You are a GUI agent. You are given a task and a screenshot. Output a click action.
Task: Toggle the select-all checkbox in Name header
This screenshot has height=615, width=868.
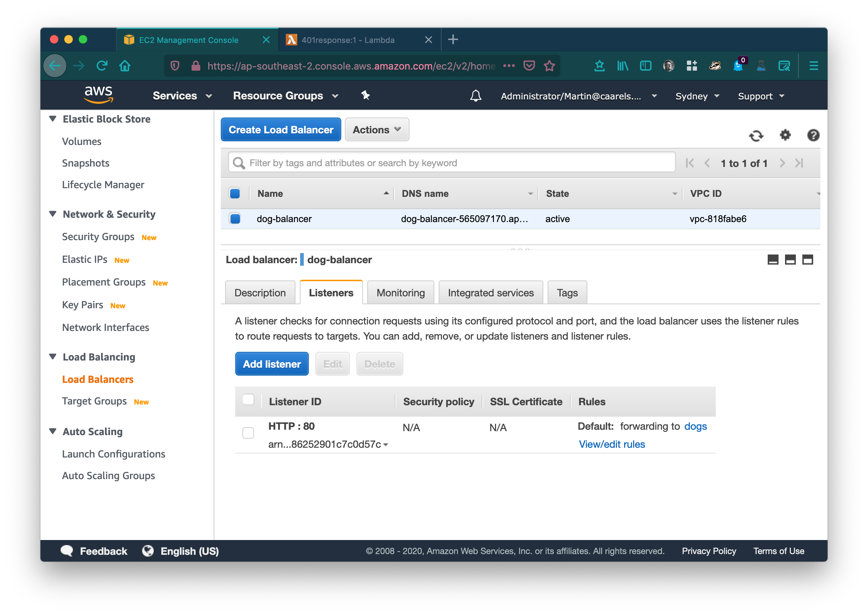[x=235, y=194]
